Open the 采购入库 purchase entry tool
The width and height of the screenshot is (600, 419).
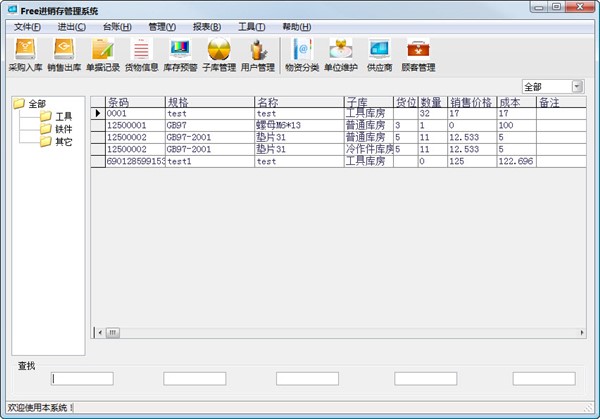[23, 55]
